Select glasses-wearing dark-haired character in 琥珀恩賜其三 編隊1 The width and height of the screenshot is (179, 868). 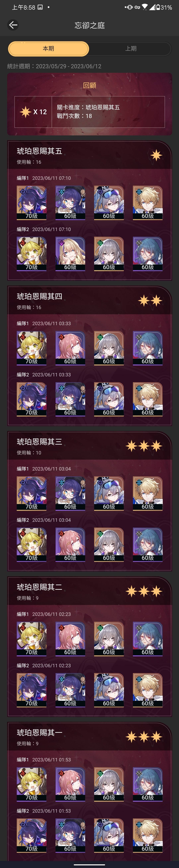pos(70,493)
